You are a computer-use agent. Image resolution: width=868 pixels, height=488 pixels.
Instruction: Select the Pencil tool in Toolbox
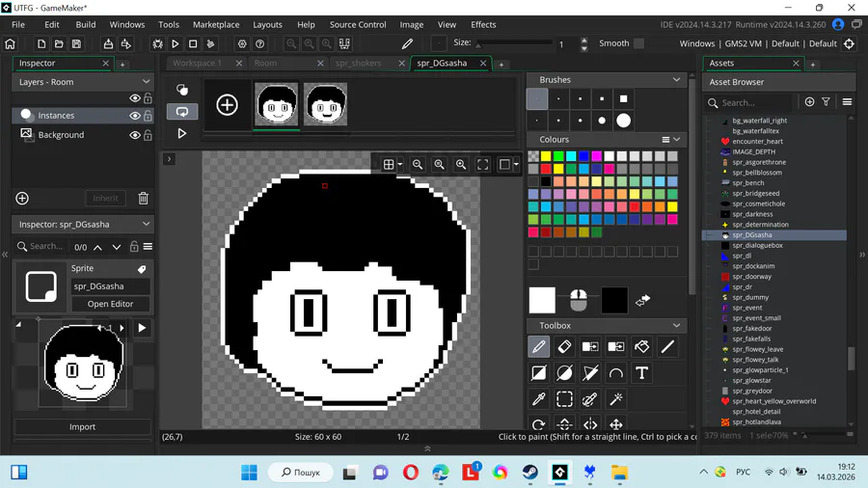(x=538, y=347)
